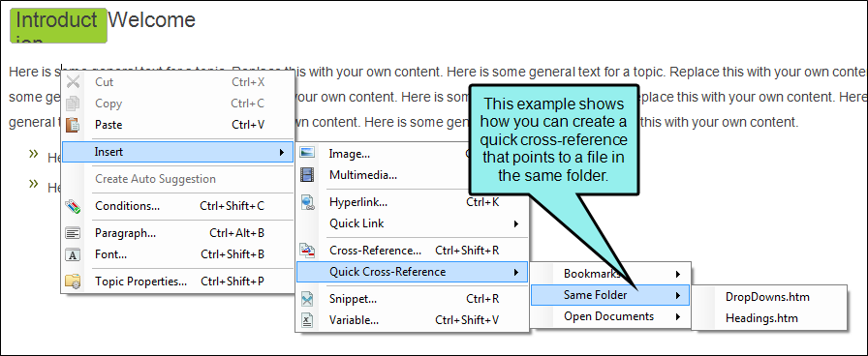This screenshot has width=868, height=356.
Task: Choose Font... menu entry
Action: (x=177, y=254)
